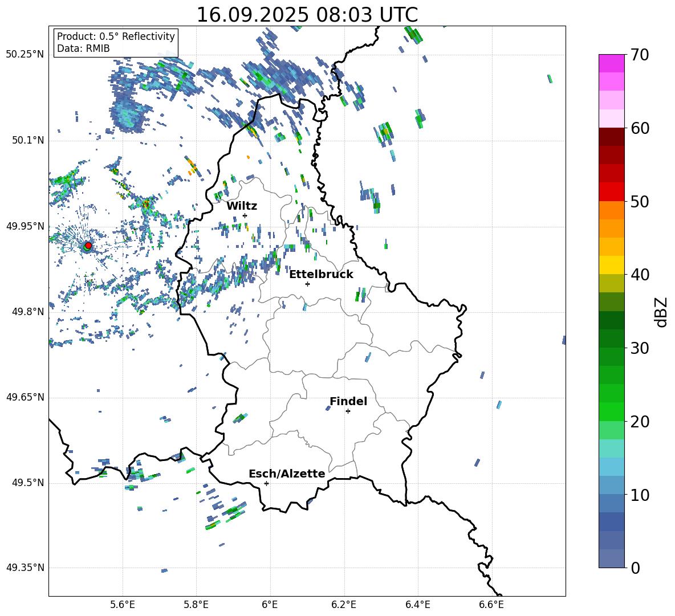
Task: Click the magenta 70 dBZ colorbar segment
Action: click(611, 63)
